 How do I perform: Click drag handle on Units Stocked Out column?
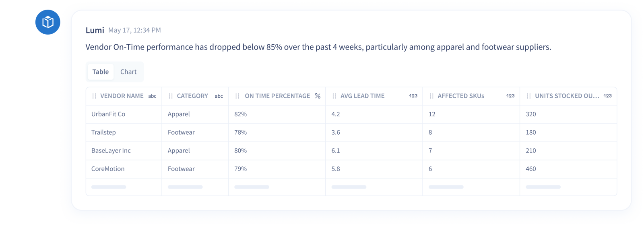(529, 96)
